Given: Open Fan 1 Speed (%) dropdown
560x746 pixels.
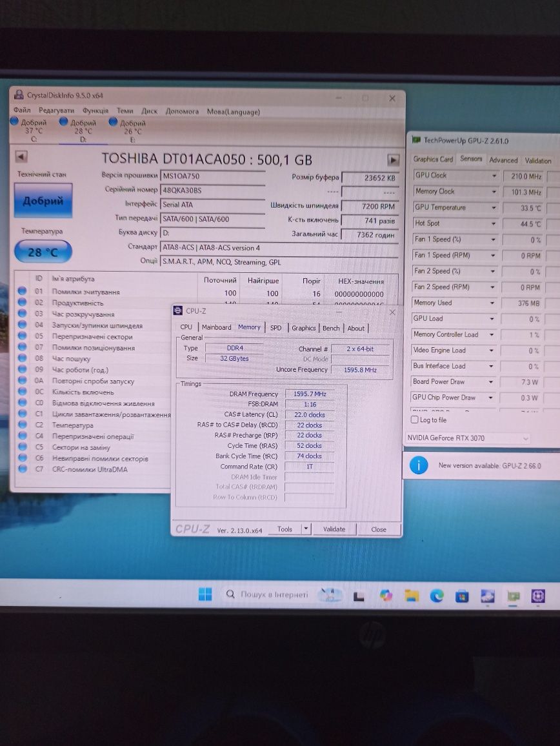Looking at the screenshot, I should (x=493, y=239).
